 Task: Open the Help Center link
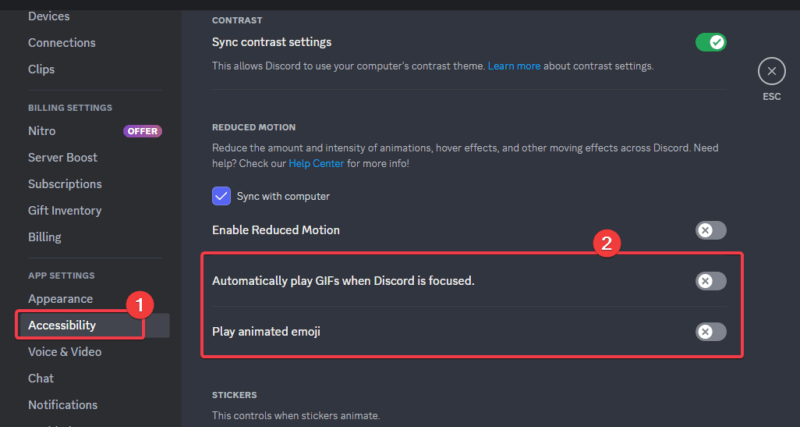coord(315,163)
